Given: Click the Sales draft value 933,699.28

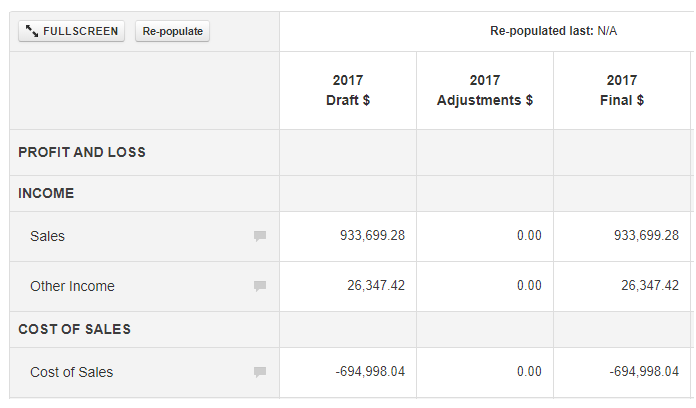Looking at the screenshot, I should pos(372,236).
